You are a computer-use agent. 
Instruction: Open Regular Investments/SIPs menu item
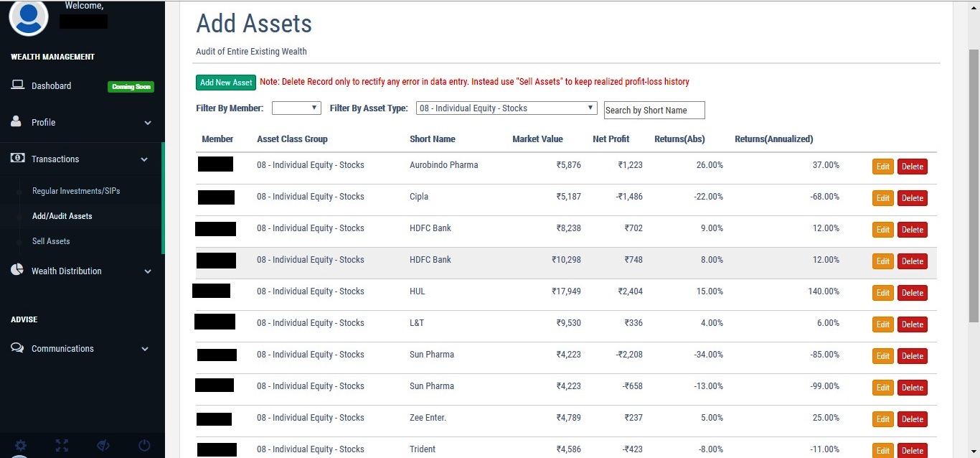point(76,191)
